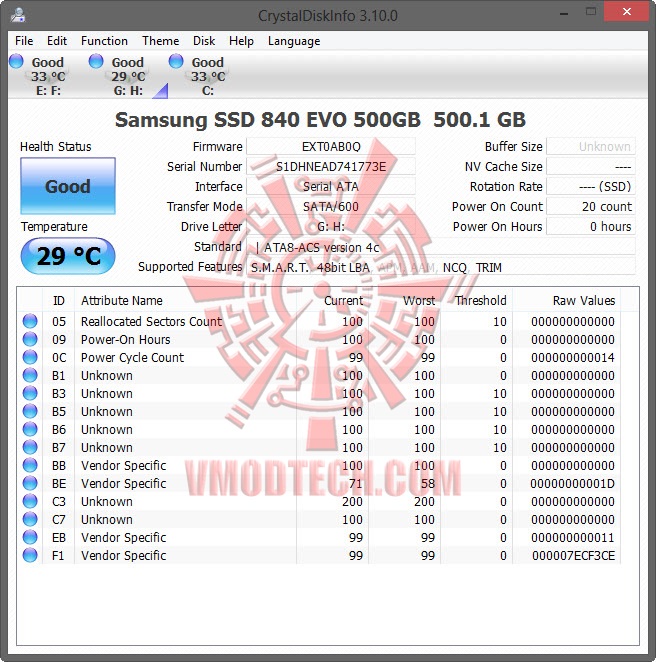The width and height of the screenshot is (656, 662).
Task: Minimize the CrystalDiskInfo window
Action: pos(564,13)
